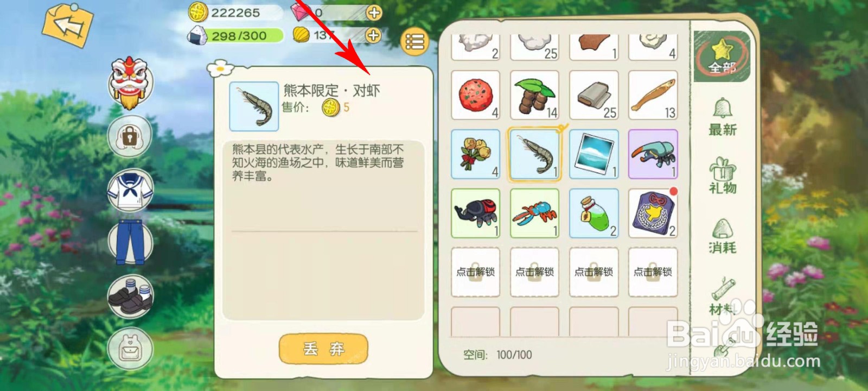This screenshot has height=391, width=868.
Task: Unlock the first 点击解锁 inventory slot
Action: click(476, 272)
